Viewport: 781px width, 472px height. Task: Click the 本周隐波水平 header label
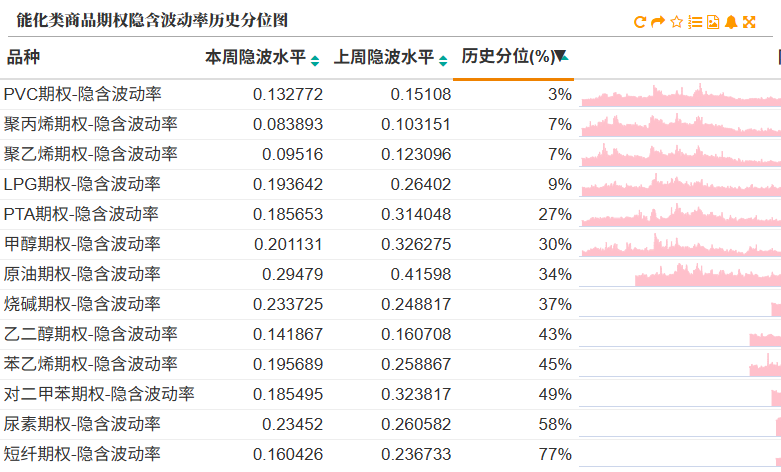[x=256, y=57]
